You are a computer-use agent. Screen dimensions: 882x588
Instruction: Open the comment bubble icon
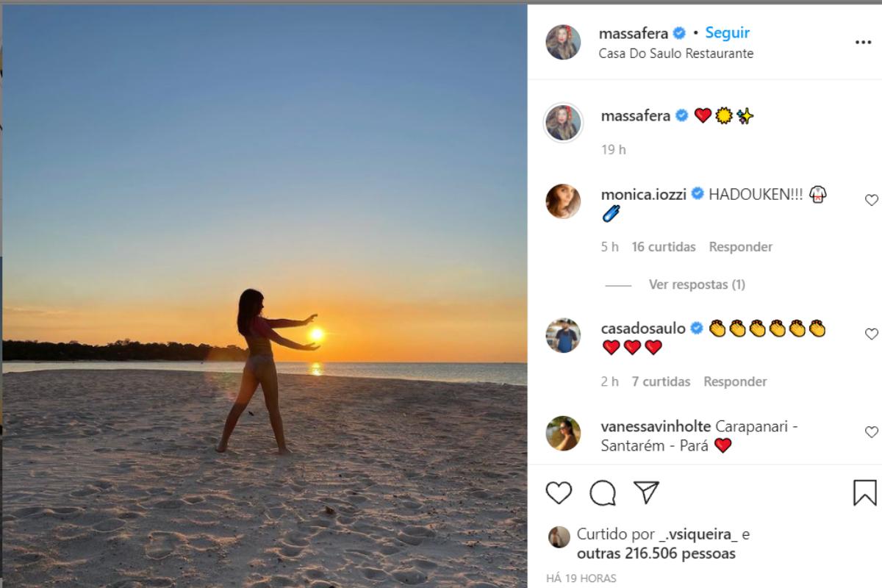pyautogui.click(x=603, y=492)
